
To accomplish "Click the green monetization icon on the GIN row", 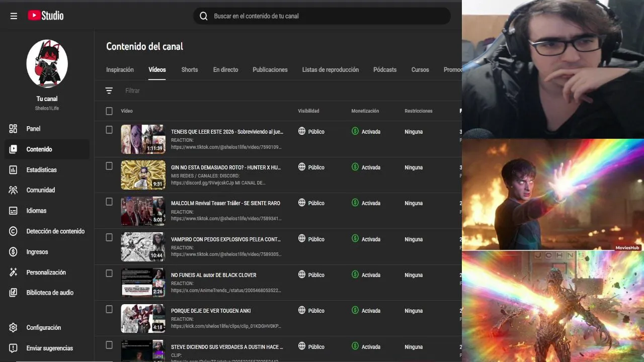I will pyautogui.click(x=355, y=167).
